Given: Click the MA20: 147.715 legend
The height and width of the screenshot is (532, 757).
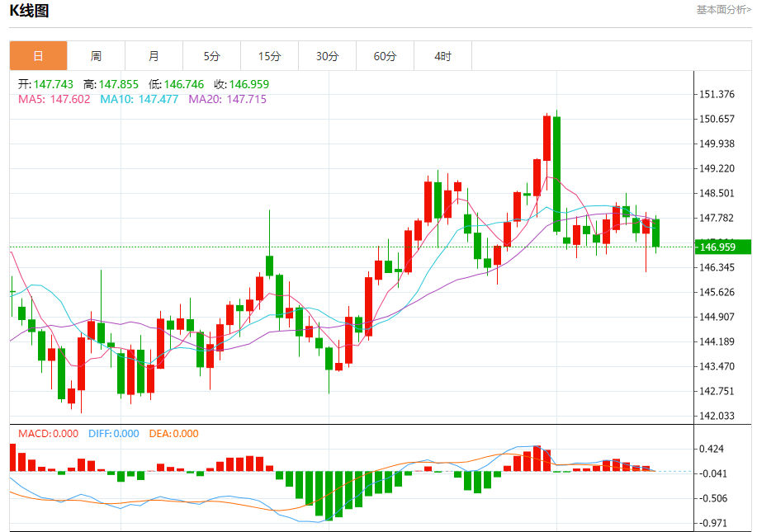Looking at the screenshot, I should point(227,99).
